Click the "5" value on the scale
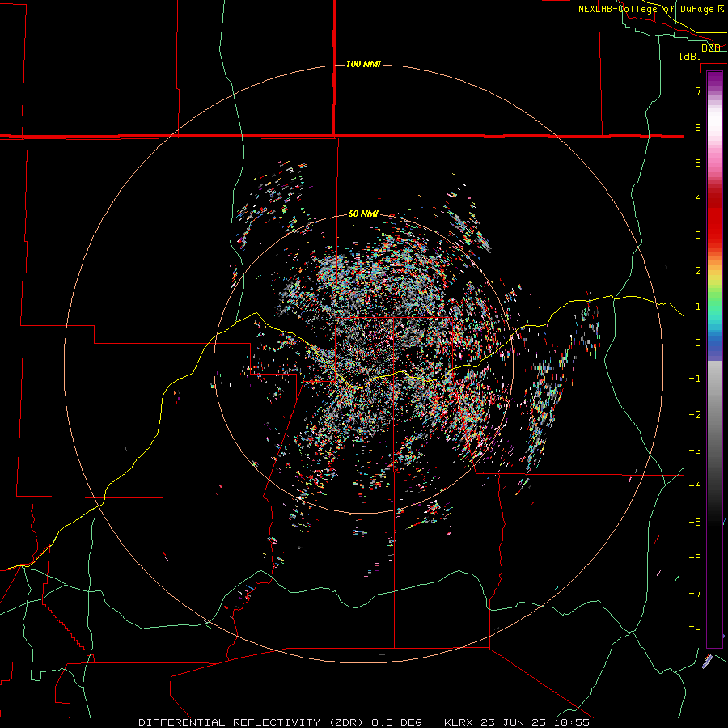Viewport: 728px width, 728px height. pyautogui.click(x=698, y=163)
